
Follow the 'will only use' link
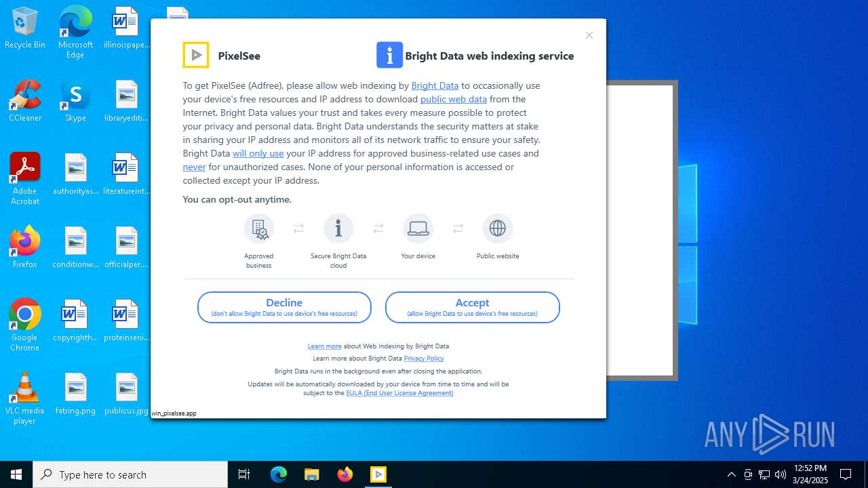(258, 153)
